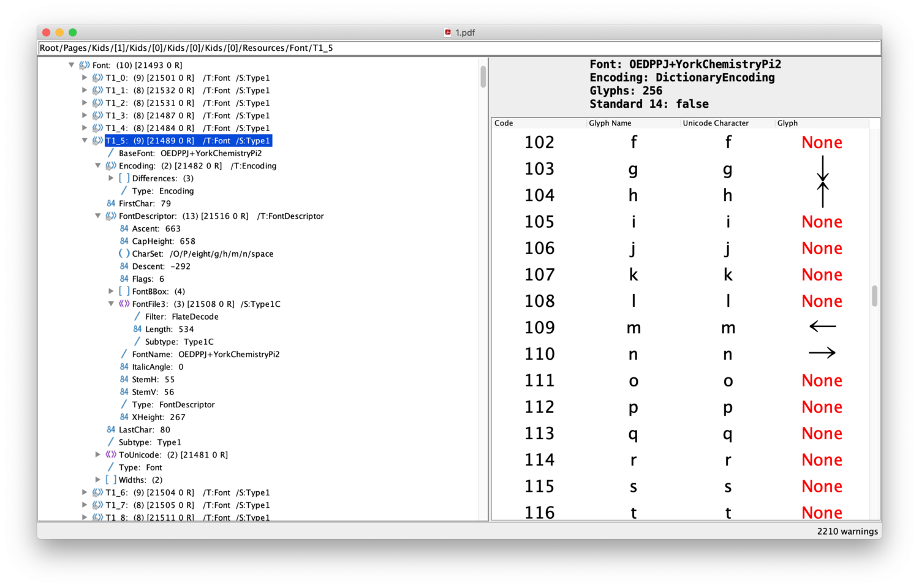The image size is (919, 588).
Task: Click the integer icon beside LastChar
Action: (x=111, y=429)
